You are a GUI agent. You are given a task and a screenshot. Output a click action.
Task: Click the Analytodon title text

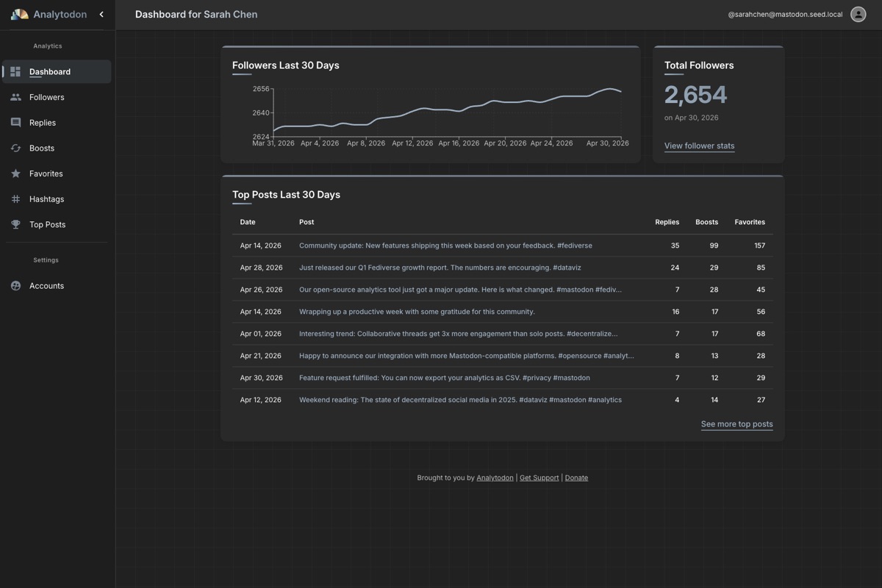[x=60, y=14]
